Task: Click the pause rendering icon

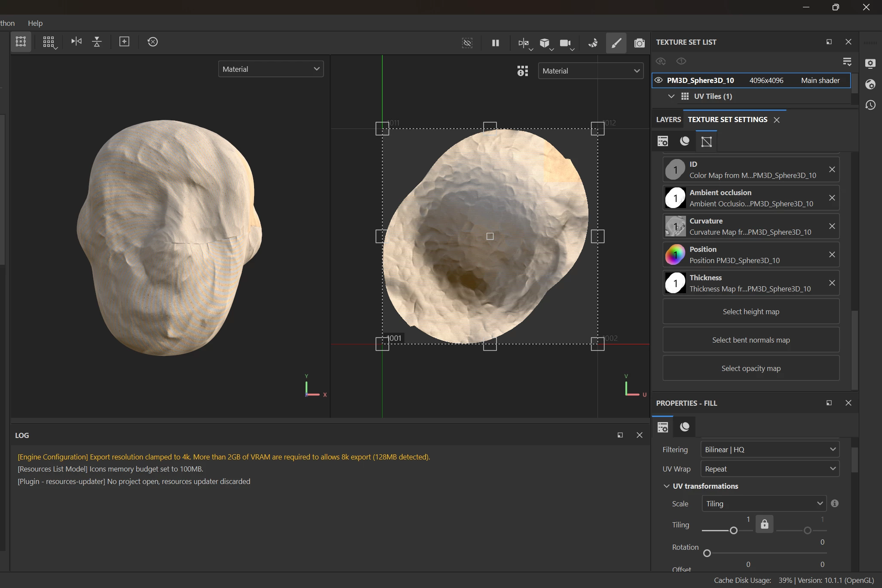Action: (495, 43)
